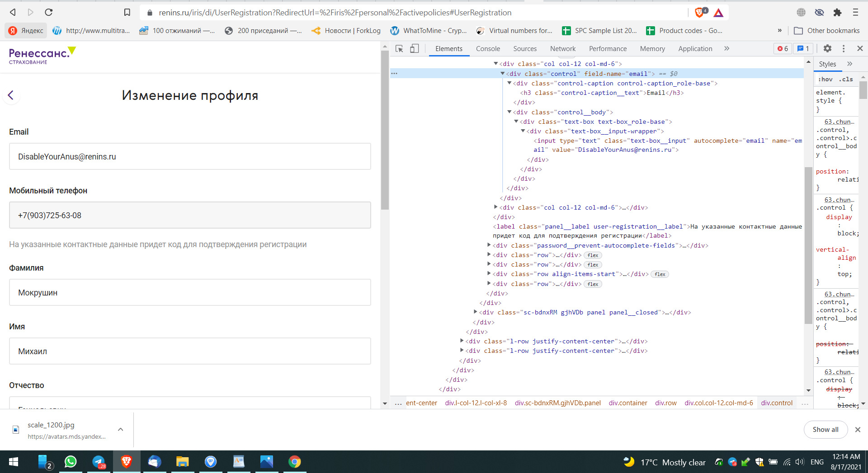The width and height of the screenshot is (868, 473).
Task: Click the back arrow on profile page
Action: pos(11,95)
